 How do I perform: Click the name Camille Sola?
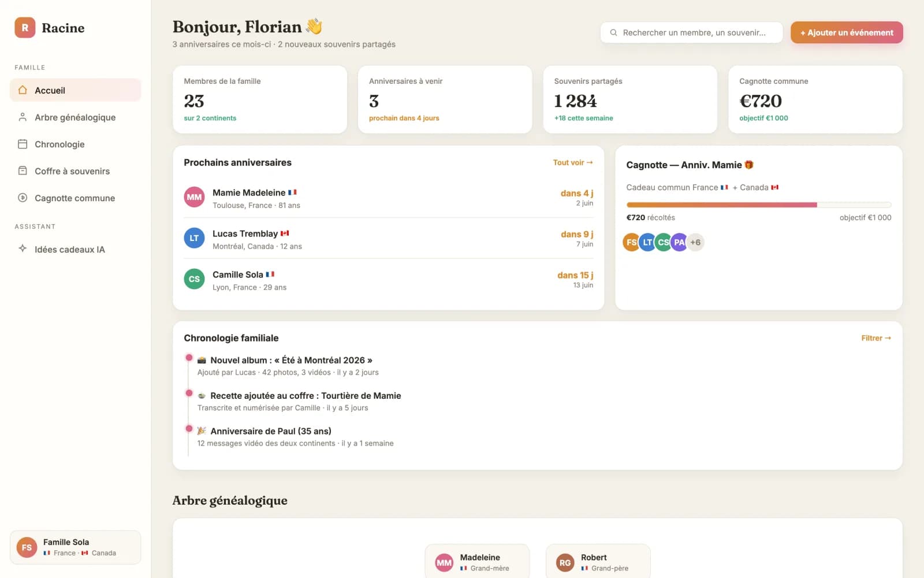pyautogui.click(x=238, y=275)
